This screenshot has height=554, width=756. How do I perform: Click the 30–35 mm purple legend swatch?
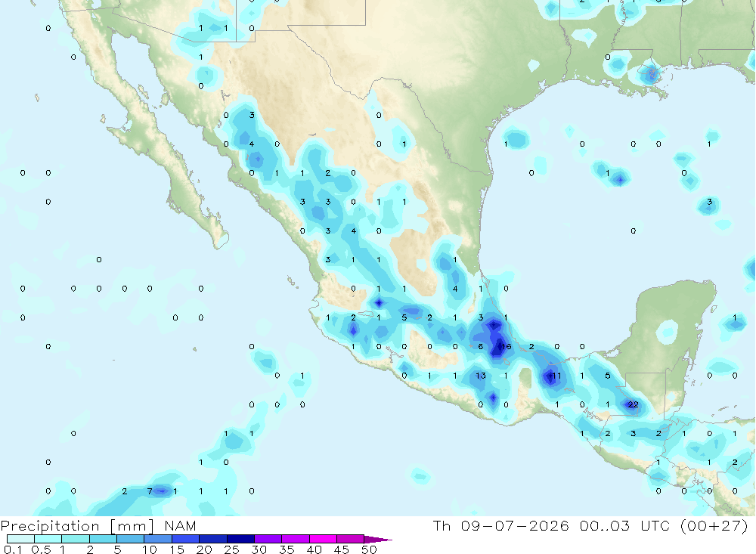pos(268,539)
